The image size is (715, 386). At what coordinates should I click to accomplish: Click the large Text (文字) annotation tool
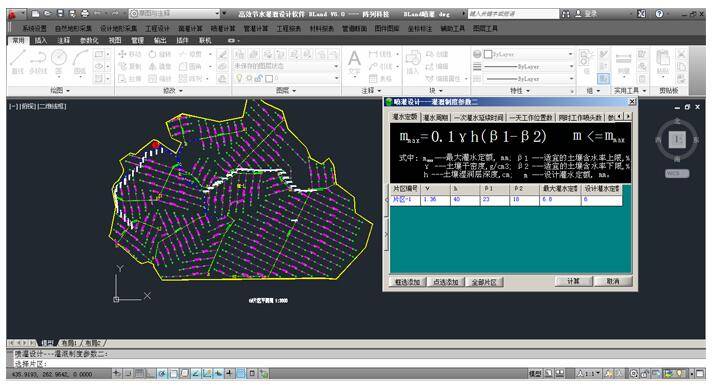(354, 63)
